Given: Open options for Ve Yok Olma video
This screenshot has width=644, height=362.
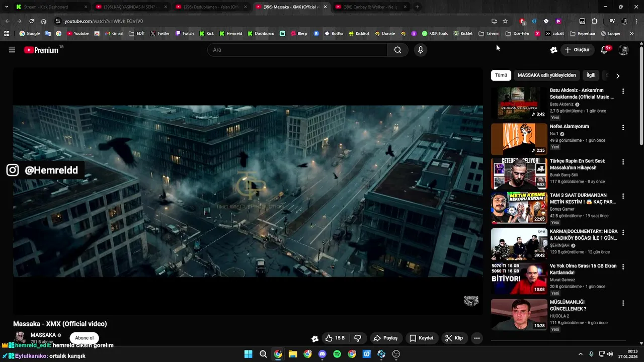Looking at the screenshot, I should (623, 267).
